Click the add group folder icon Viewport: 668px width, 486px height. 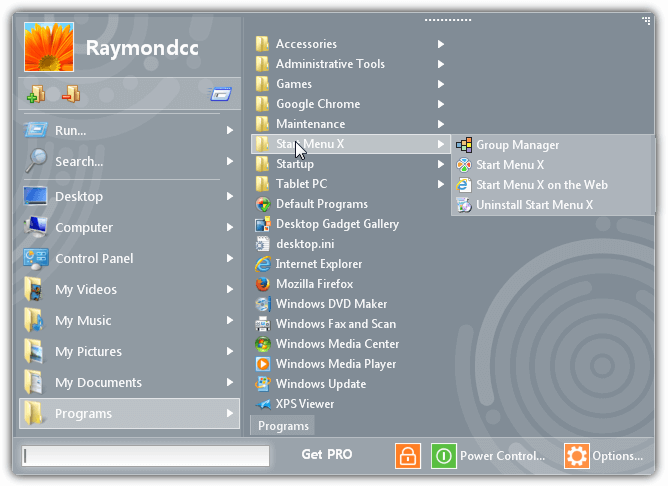point(36,94)
